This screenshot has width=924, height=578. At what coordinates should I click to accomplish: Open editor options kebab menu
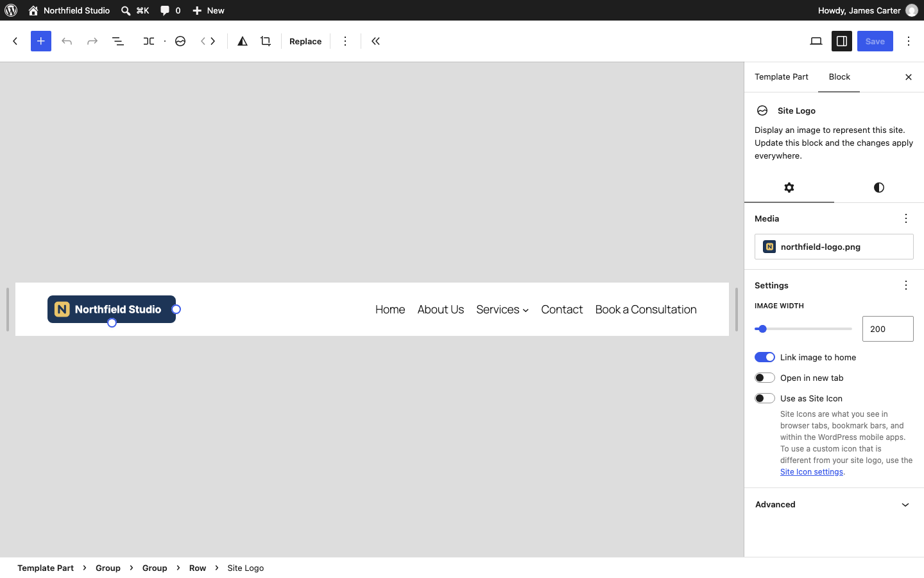click(909, 41)
